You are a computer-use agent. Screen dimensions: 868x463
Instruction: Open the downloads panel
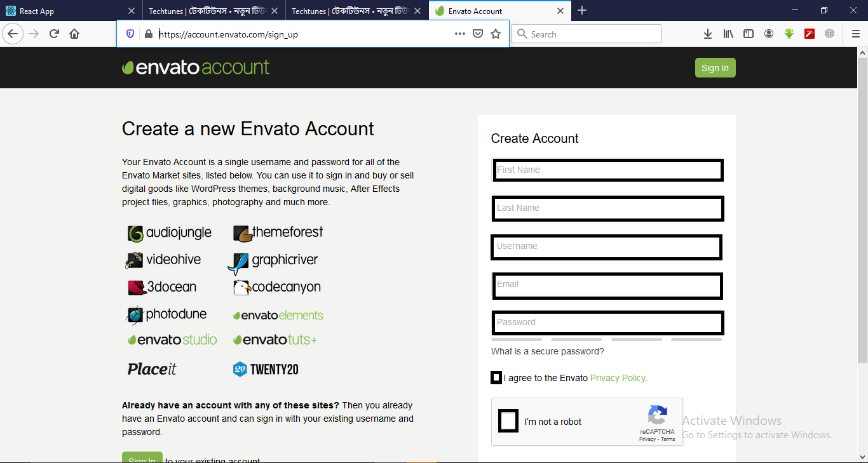[708, 34]
